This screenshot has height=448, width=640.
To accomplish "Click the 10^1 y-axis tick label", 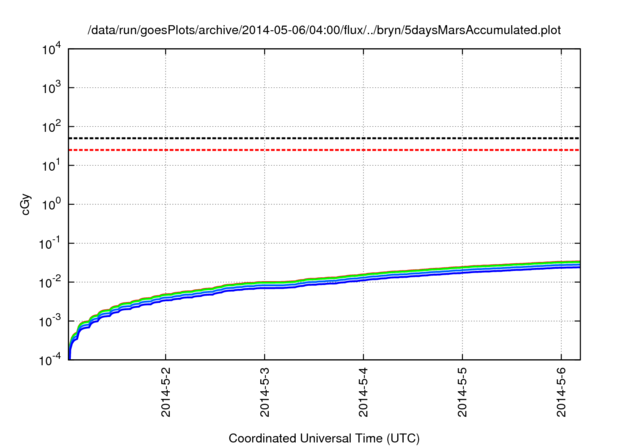I will 51,165.
